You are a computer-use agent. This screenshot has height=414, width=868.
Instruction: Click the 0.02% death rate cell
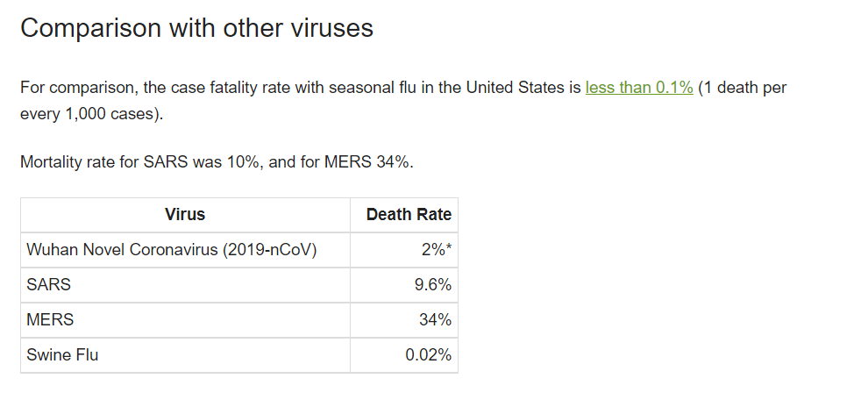tap(404, 354)
